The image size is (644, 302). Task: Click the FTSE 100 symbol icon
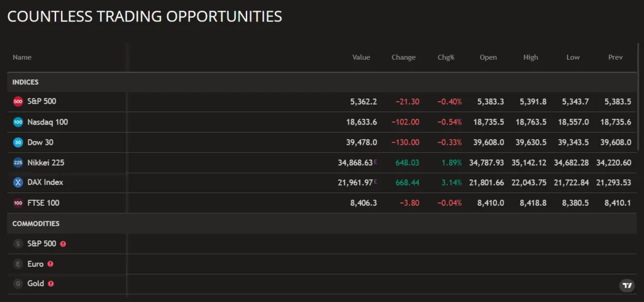click(18, 203)
